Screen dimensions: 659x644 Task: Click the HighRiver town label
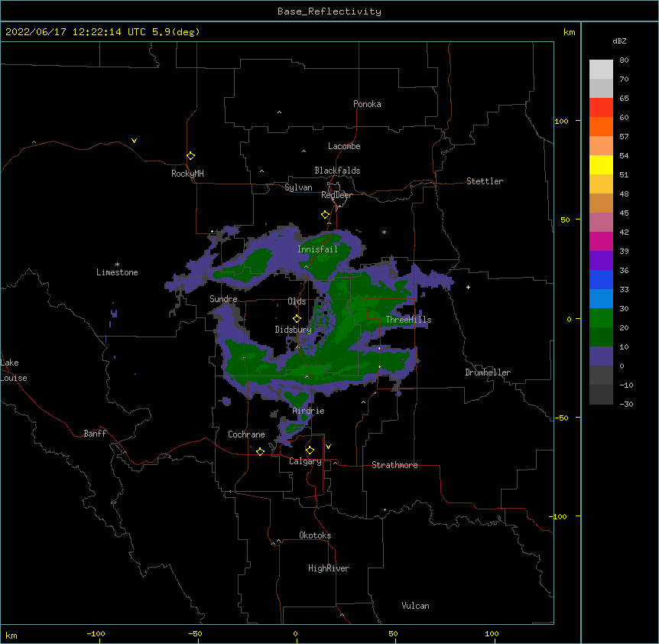click(x=329, y=568)
